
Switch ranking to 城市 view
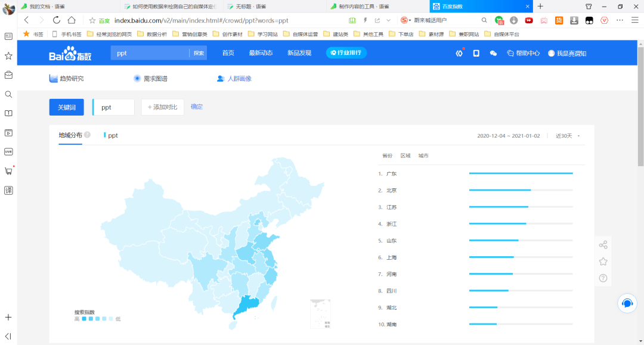point(423,156)
